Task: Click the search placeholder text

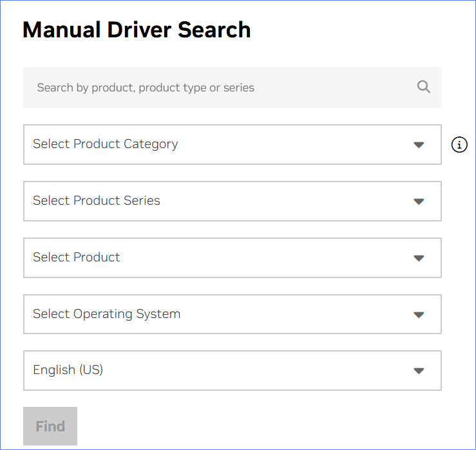Action: point(146,88)
